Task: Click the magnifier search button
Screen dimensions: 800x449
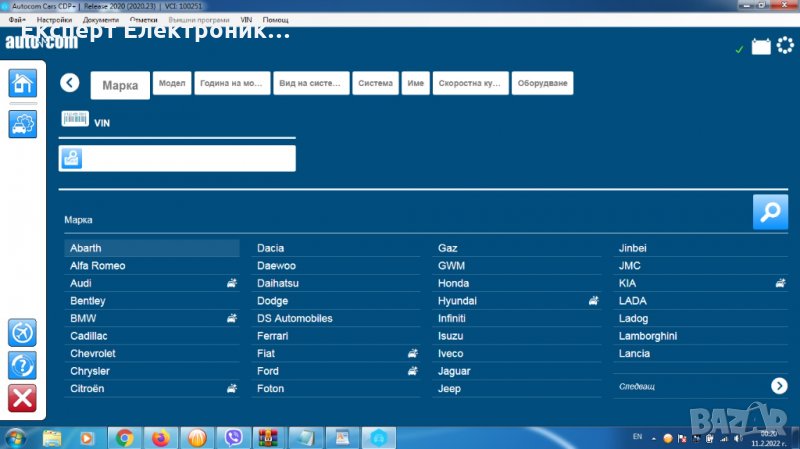Action: (769, 212)
